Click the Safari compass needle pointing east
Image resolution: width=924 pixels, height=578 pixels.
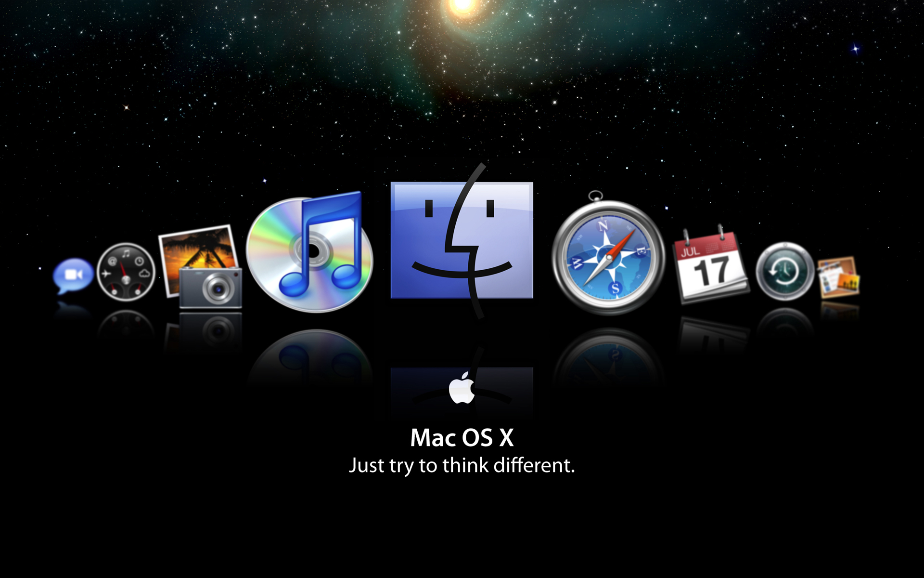point(622,241)
